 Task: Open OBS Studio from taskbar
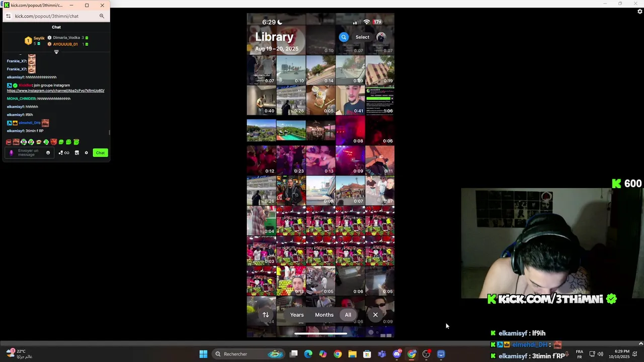pos(427,354)
